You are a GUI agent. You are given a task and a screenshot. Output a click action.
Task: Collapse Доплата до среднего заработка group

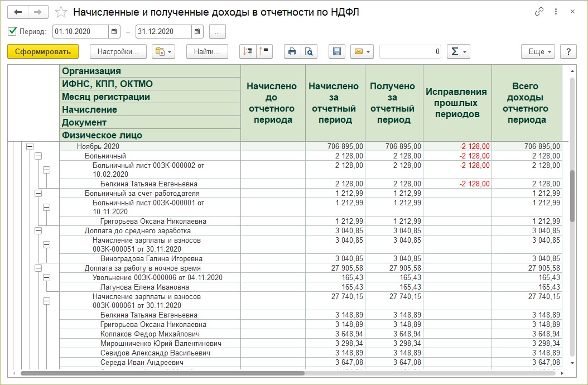click(x=38, y=231)
